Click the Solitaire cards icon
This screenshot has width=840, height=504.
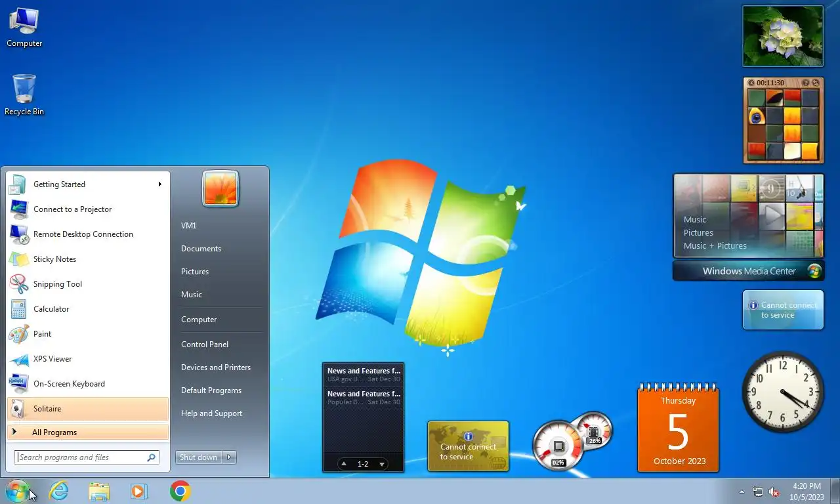(x=18, y=409)
